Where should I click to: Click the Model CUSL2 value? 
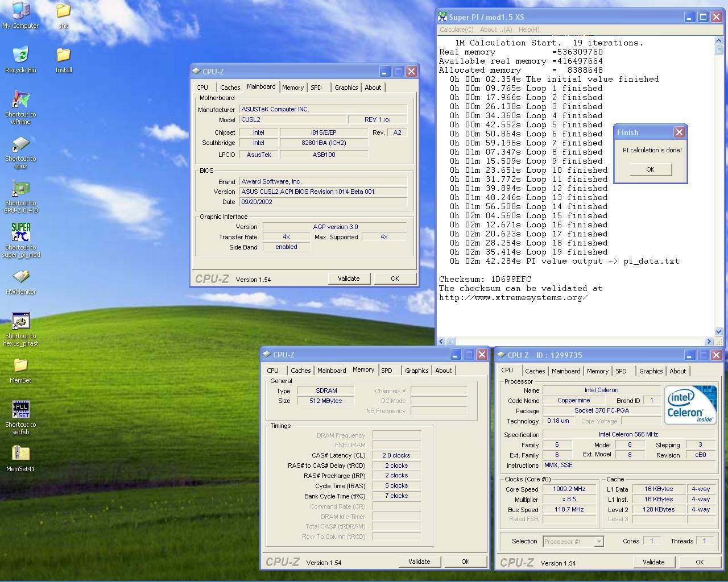click(293, 120)
